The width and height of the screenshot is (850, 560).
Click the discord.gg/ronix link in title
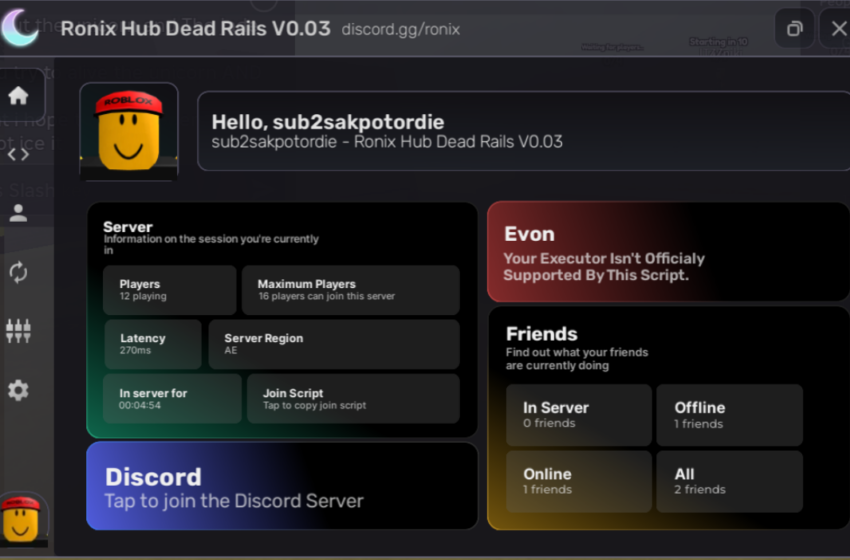pyautogui.click(x=401, y=29)
